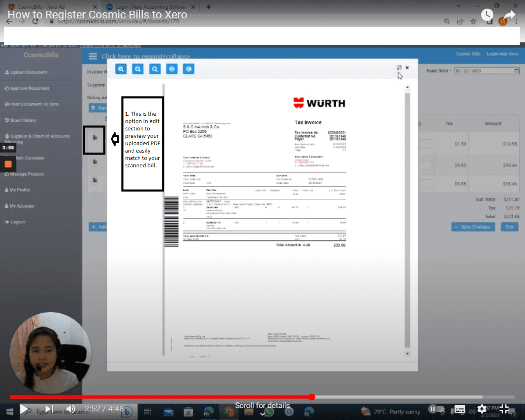Image resolution: width=525 pixels, height=420 pixels.
Task: Close the 'CosmicBills - Xero AU' tab
Action: tap(95, 7)
